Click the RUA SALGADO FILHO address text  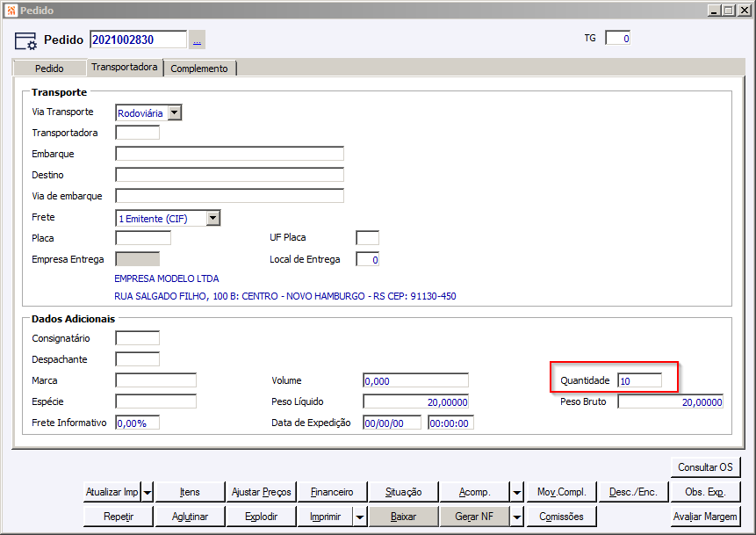pyautogui.click(x=285, y=296)
